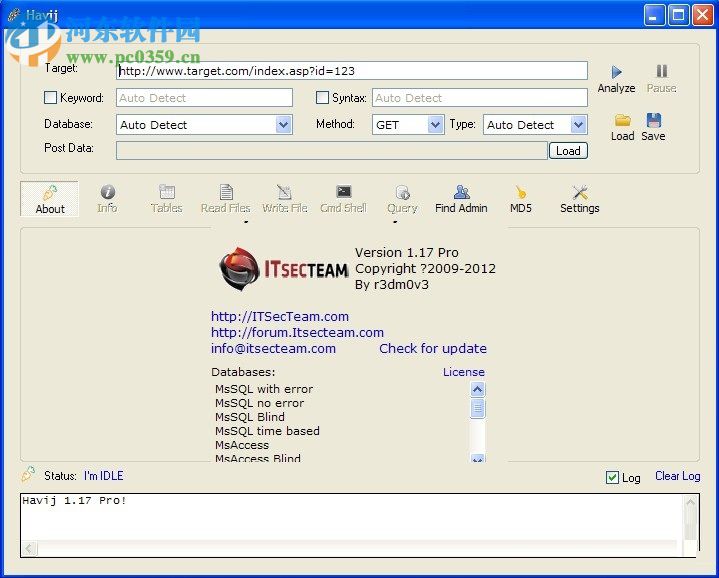Click the databases list scrollbar thumb
719x578 pixels.
click(477, 408)
